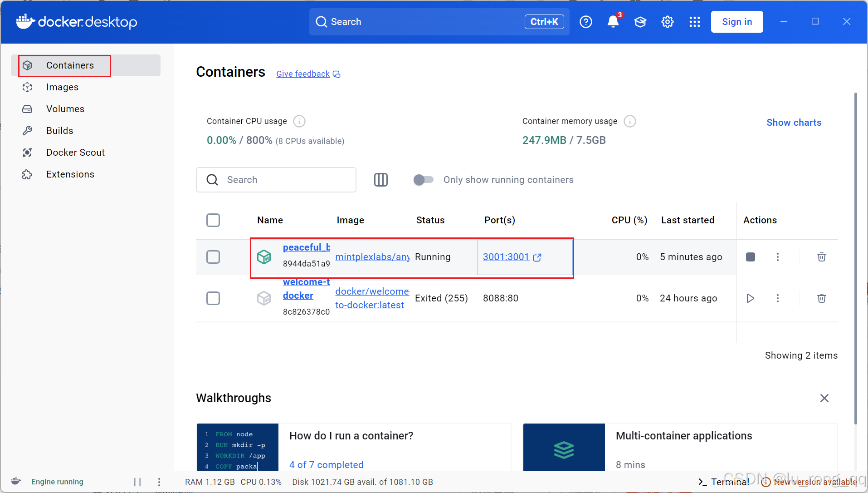
Task: Go to Volumes in sidebar
Action: (86, 109)
